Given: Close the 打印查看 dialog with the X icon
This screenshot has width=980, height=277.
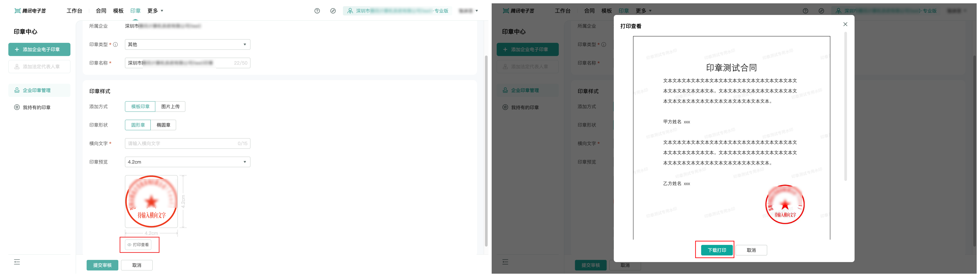Looking at the screenshot, I should pyautogui.click(x=845, y=24).
